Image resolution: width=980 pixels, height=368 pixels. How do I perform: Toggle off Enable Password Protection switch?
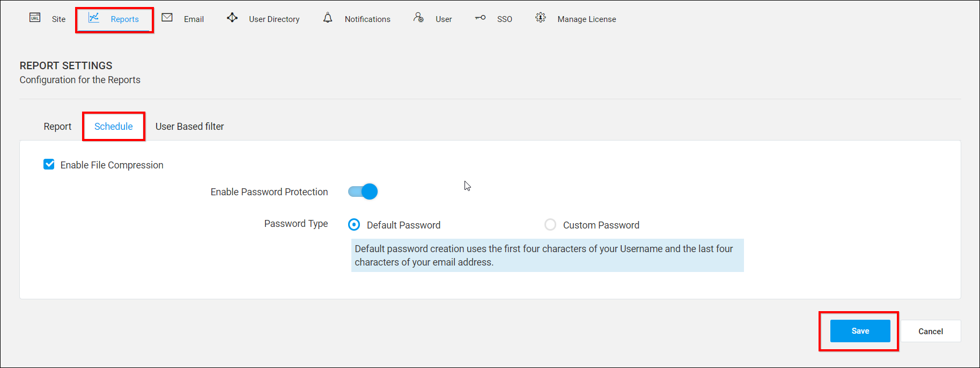pyautogui.click(x=363, y=192)
